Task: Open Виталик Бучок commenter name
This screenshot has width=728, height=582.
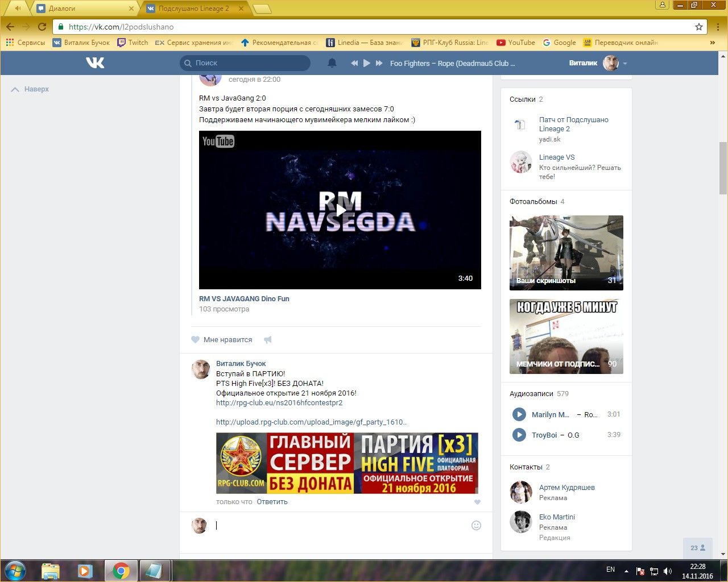Action: 241,363
